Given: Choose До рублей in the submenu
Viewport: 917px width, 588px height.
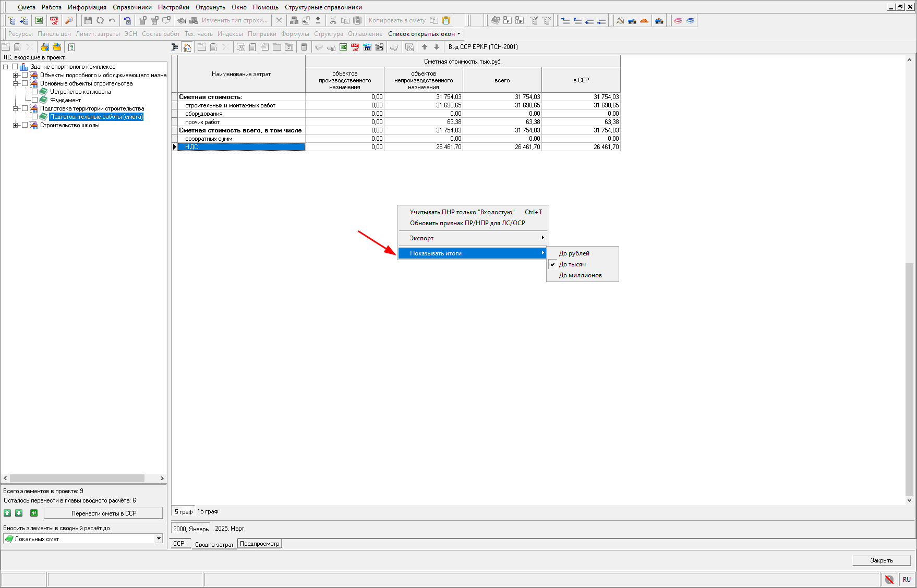Looking at the screenshot, I should tap(574, 253).
